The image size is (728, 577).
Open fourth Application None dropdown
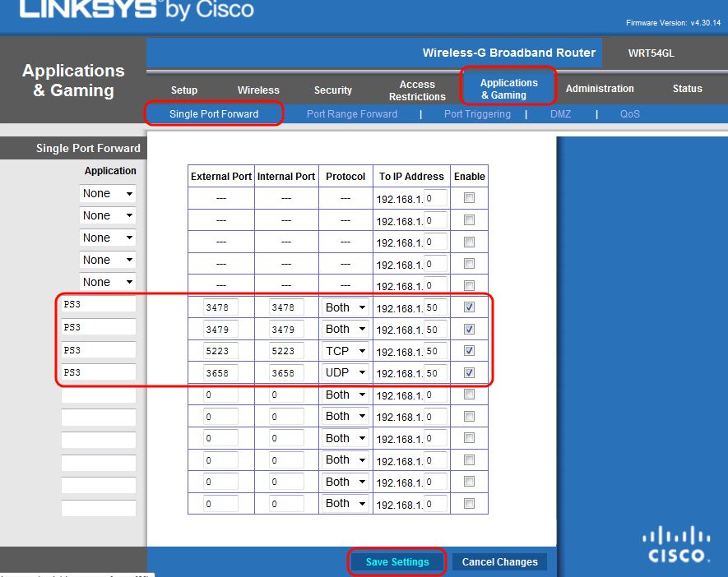(108, 260)
